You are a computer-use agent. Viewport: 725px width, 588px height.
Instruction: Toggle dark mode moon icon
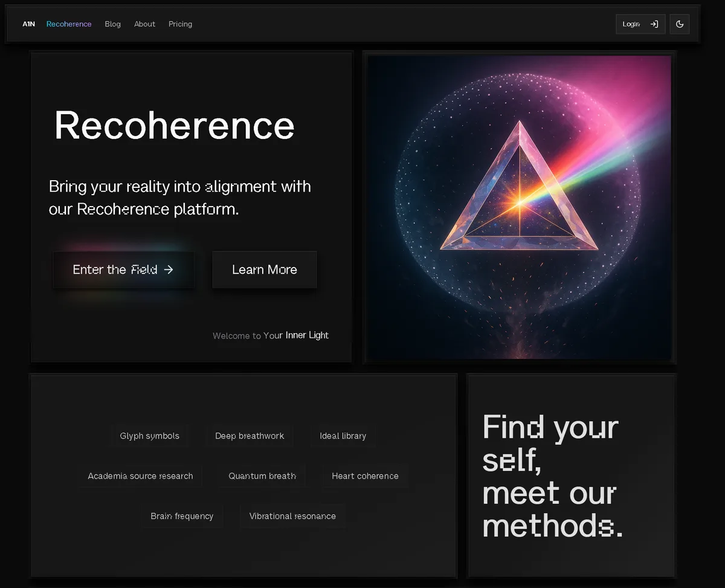tap(680, 24)
